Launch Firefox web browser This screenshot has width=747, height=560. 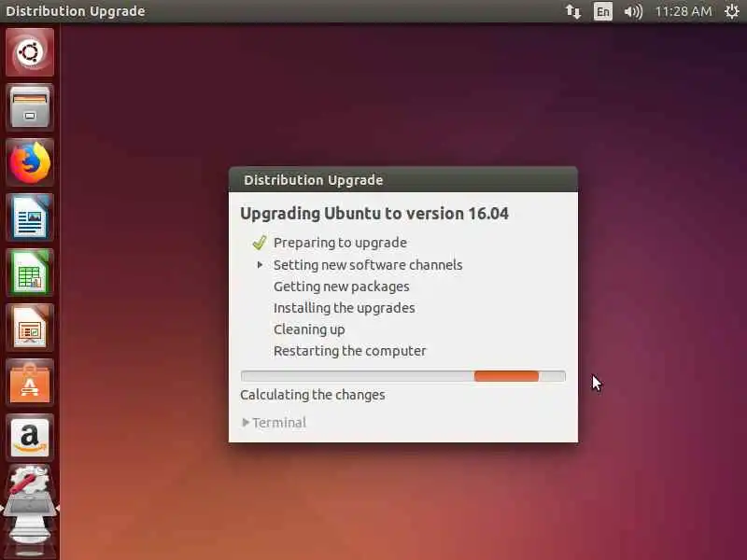tap(30, 162)
